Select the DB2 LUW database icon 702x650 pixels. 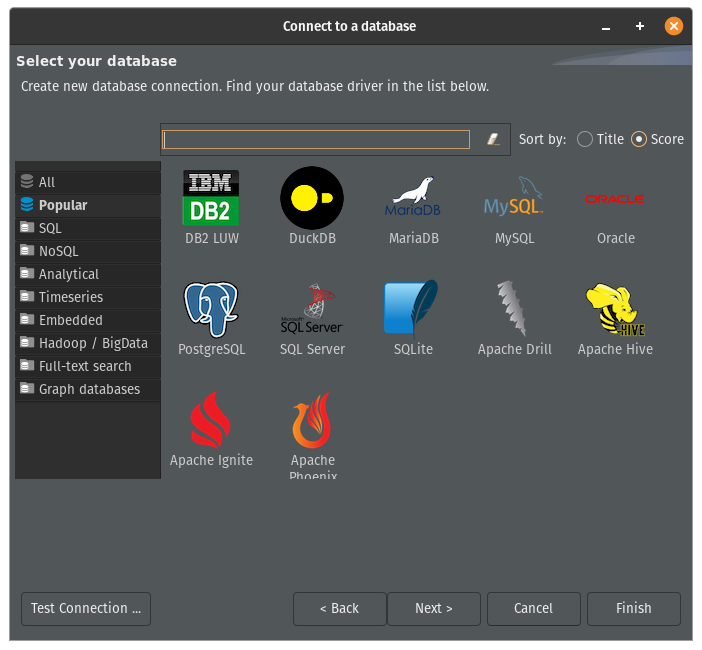(211, 197)
